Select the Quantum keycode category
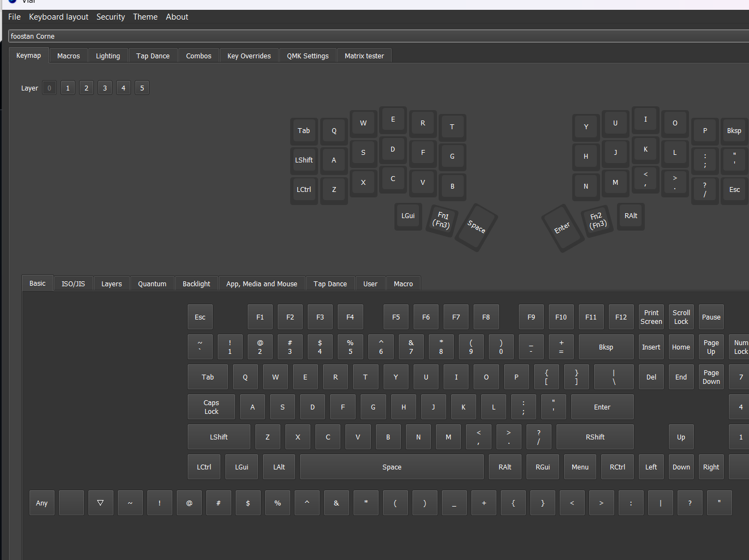The width and height of the screenshot is (749, 560). 152,283
